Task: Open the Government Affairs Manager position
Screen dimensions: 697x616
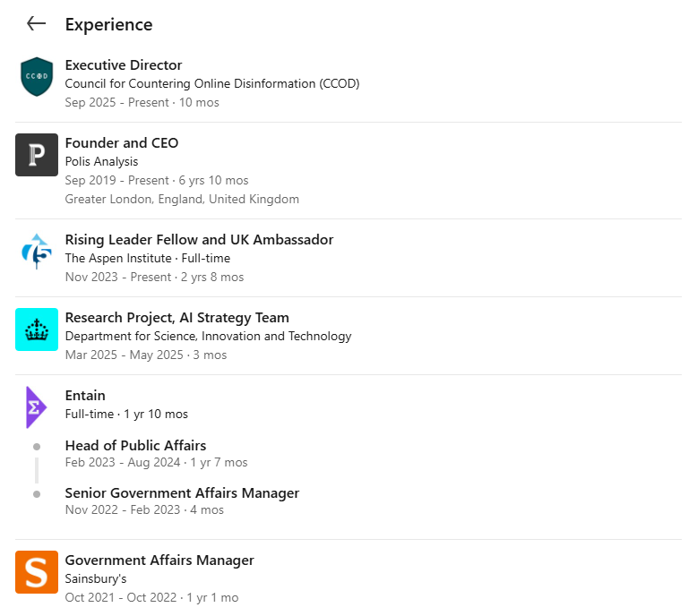Action: point(159,560)
